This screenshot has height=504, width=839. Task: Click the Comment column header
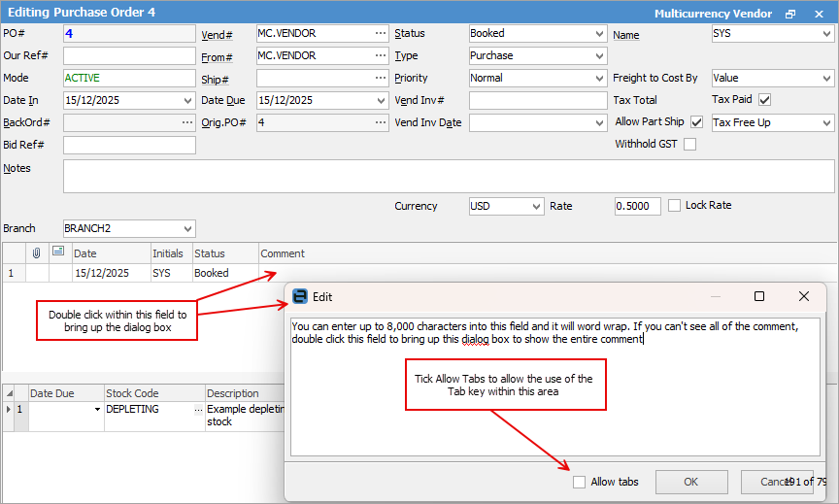point(548,253)
